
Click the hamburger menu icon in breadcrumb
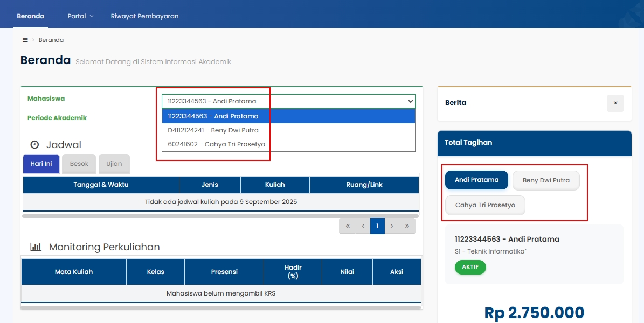click(25, 40)
